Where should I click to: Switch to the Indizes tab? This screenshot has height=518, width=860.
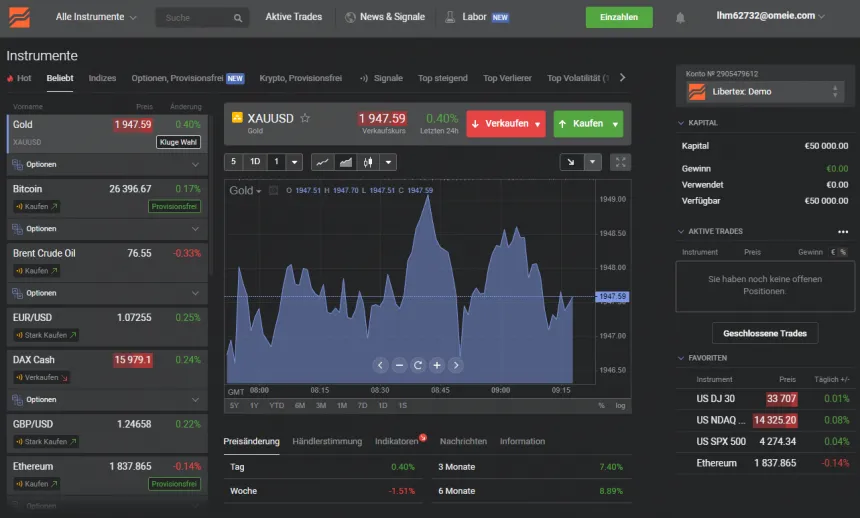point(102,78)
